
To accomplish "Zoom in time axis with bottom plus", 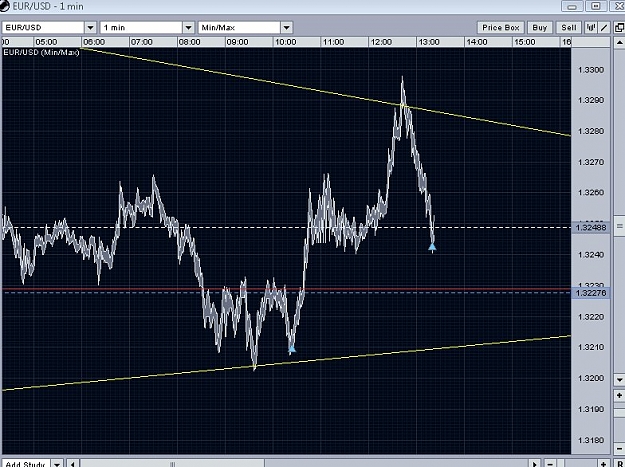I will (x=603, y=464).
